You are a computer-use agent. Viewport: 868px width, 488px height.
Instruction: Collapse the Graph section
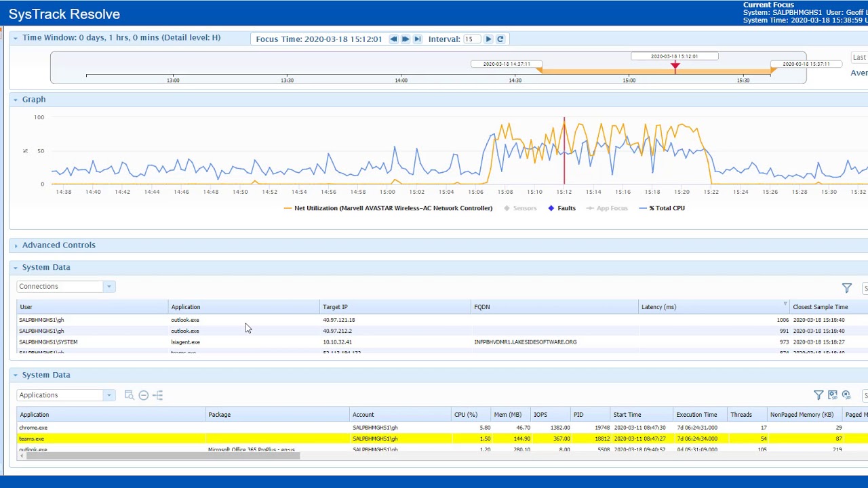click(15, 100)
